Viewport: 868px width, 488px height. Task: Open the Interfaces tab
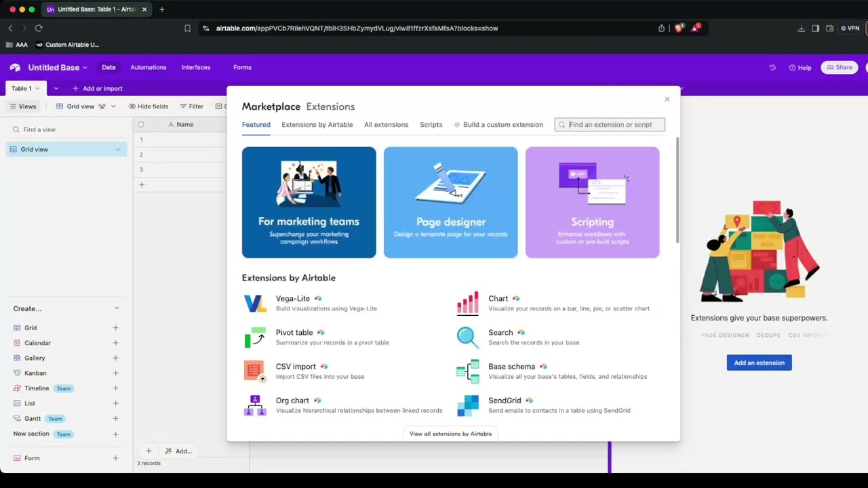click(x=195, y=68)
